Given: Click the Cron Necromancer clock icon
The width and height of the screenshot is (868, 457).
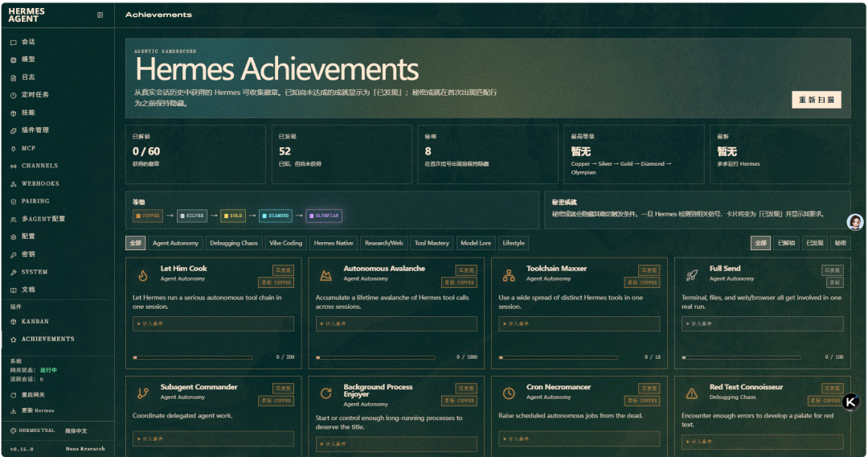Looking at the screenshot, I should (x=509, y=393).
